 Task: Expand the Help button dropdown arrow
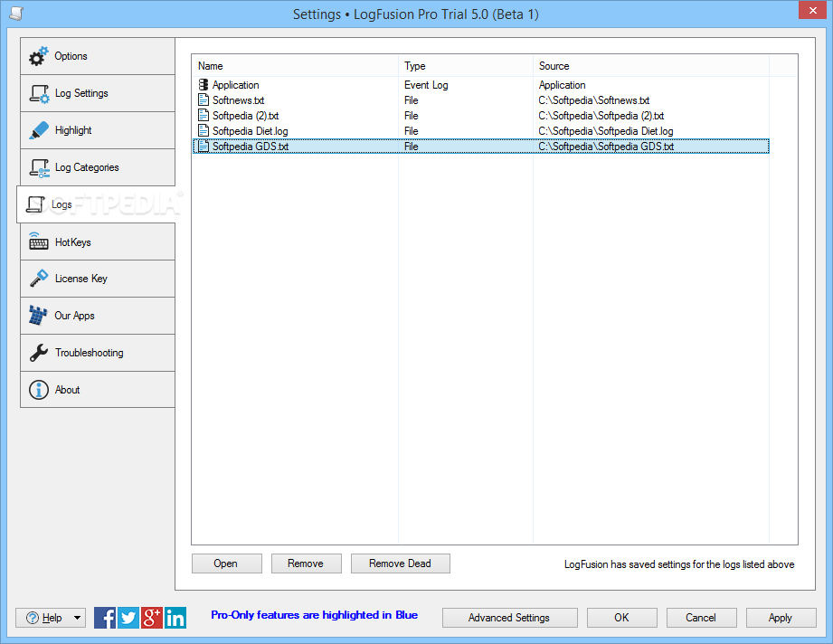tap(78, 618)
